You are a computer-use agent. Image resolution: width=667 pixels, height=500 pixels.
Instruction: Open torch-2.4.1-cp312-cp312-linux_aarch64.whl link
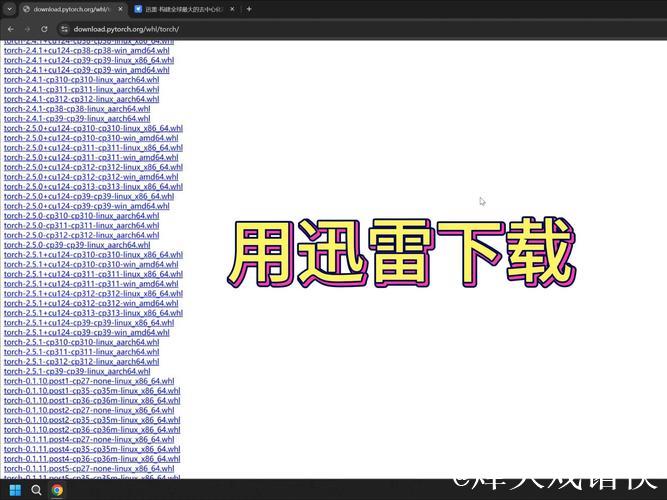pos(82,99)
